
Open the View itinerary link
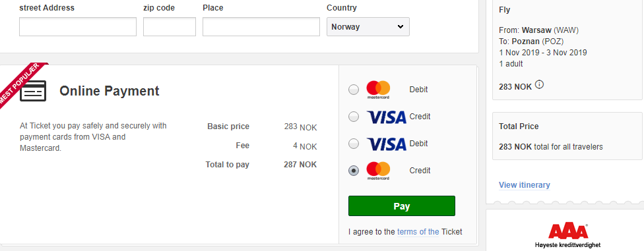tap(525, 185)
